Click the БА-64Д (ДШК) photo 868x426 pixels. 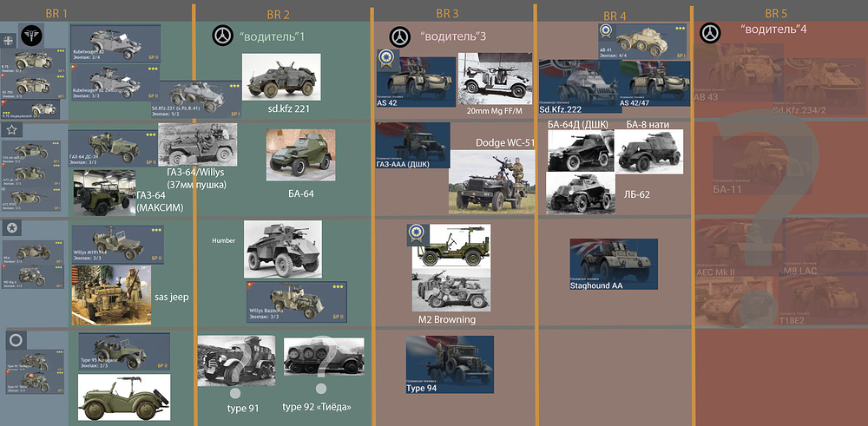click(x=581, y=150)
